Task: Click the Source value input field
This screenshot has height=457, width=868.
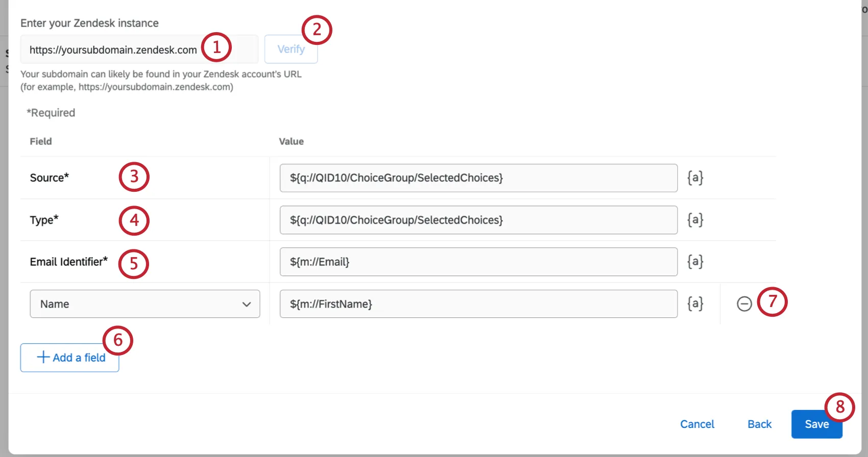Action: (478, 178)
